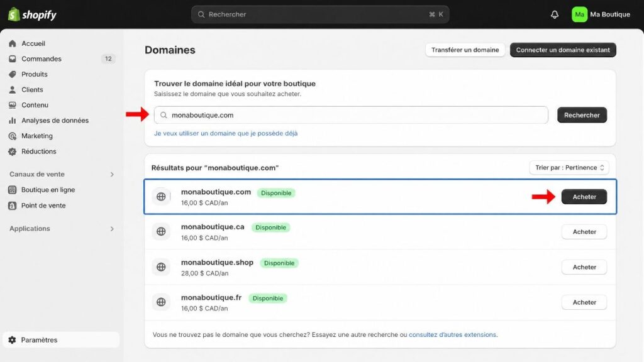Click the Produits tag icon
644x362 pixels.
13,74
